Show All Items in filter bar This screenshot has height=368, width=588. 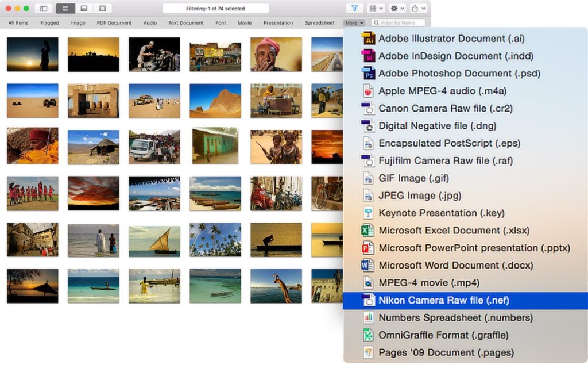pyautogui.click(x=18, y=23)
